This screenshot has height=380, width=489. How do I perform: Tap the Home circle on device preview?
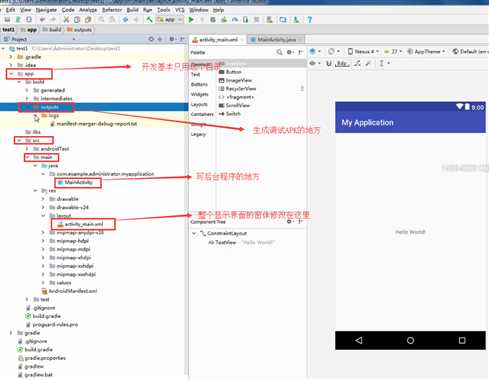[410, 340]
